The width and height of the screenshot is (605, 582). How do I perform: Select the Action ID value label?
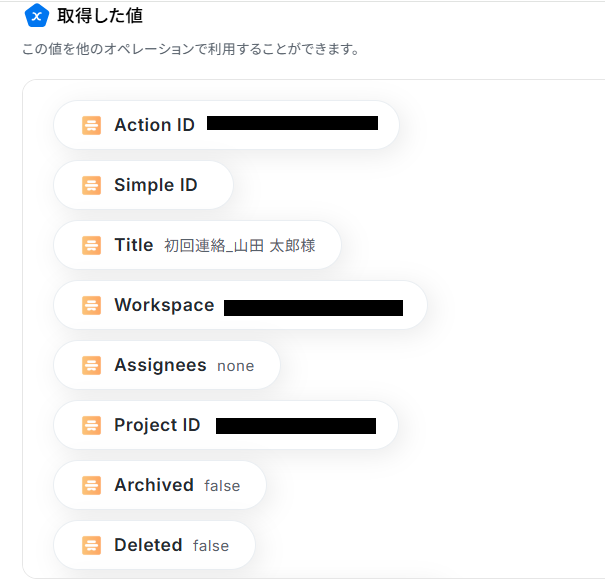[x=154, y=125]
